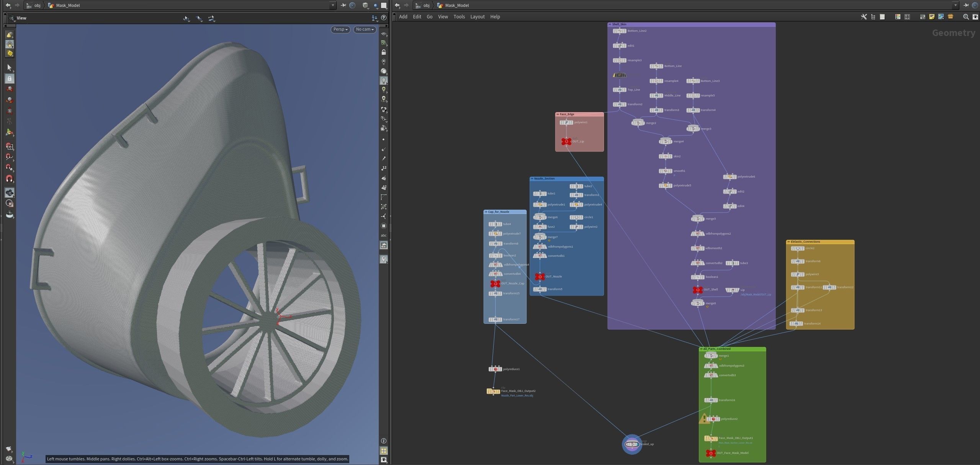980x465 pixels.
Task: Collapse the Shell_Skin network box
Action: point(610,24)
